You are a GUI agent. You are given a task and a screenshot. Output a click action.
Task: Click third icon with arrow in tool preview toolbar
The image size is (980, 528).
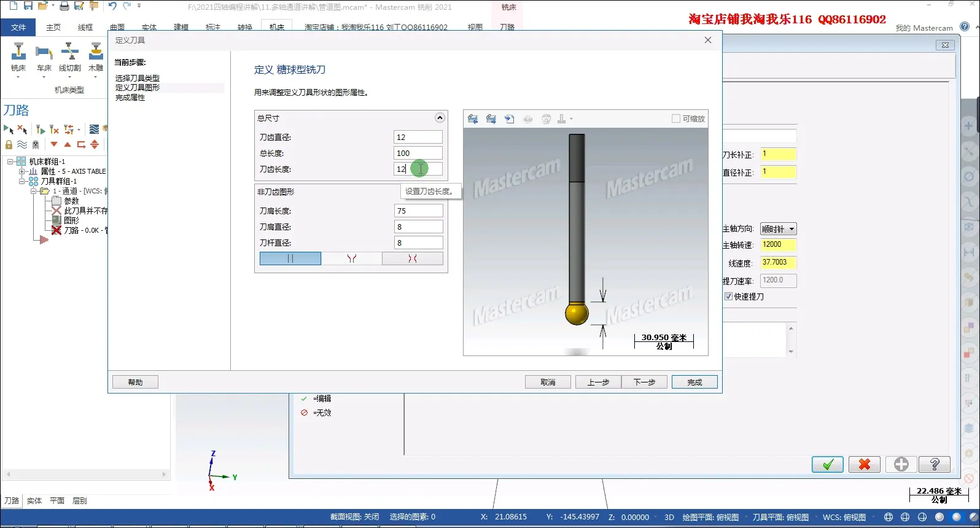pyautogui.click(x=510, y=119)
